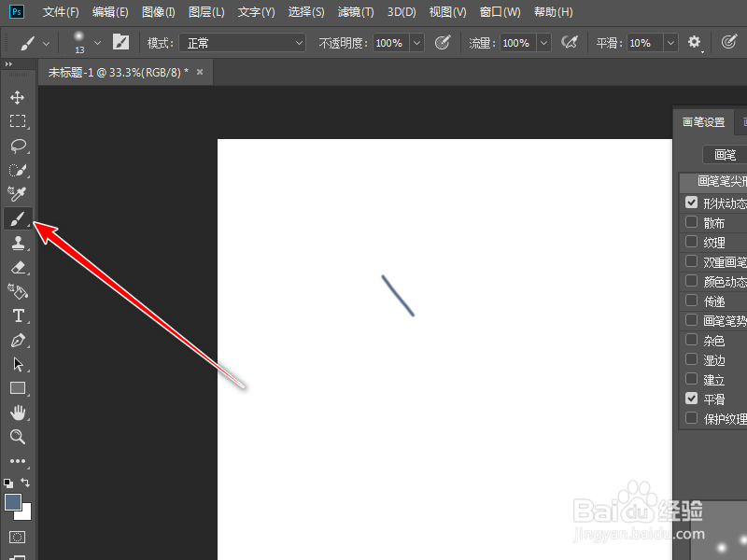Select the Move tool
Viewport: 747px width, 560px height.
(x=18, y=98)
